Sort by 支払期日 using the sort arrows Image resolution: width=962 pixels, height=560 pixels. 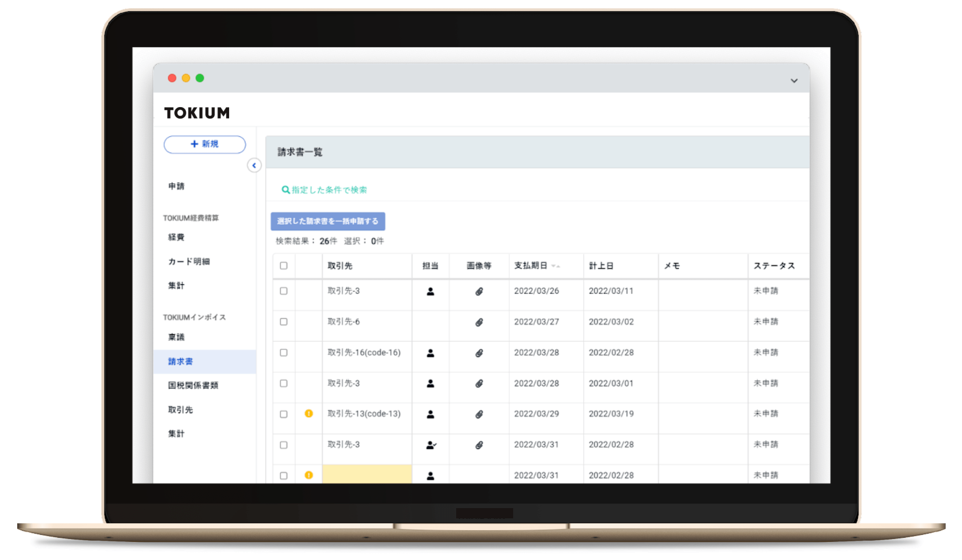(x=556, y=266)
